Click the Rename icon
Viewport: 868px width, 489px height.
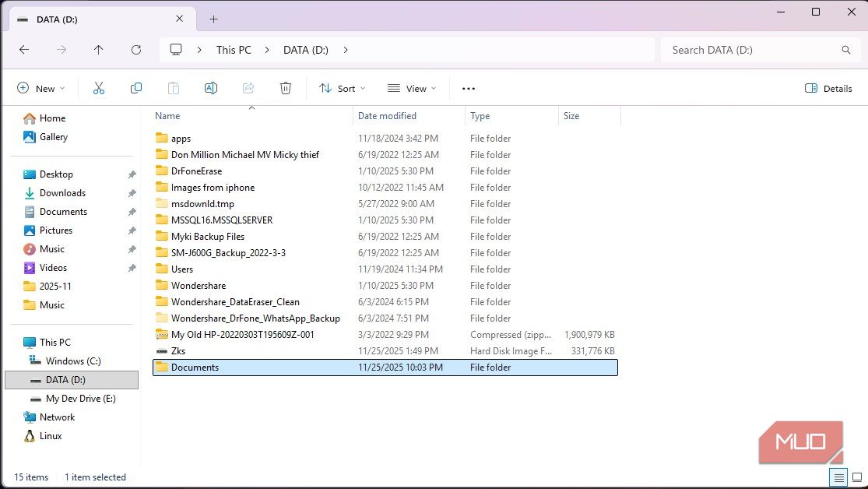point(211,88)
